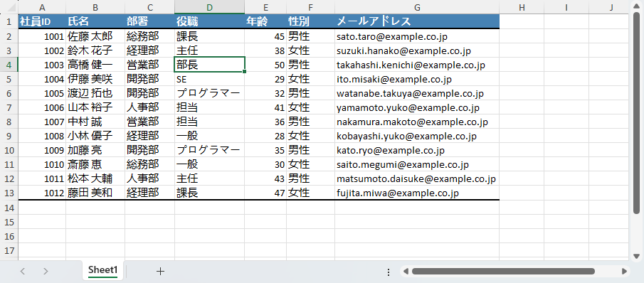Click kato.ryo@example.co.jp email cell
644x283 pixels.
(x=417, y=150)
